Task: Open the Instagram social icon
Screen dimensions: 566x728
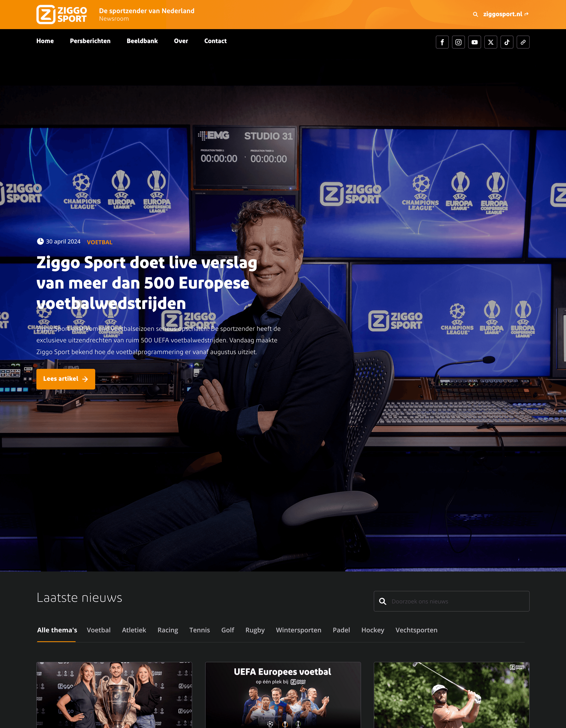Action: [x=458, y=42]
